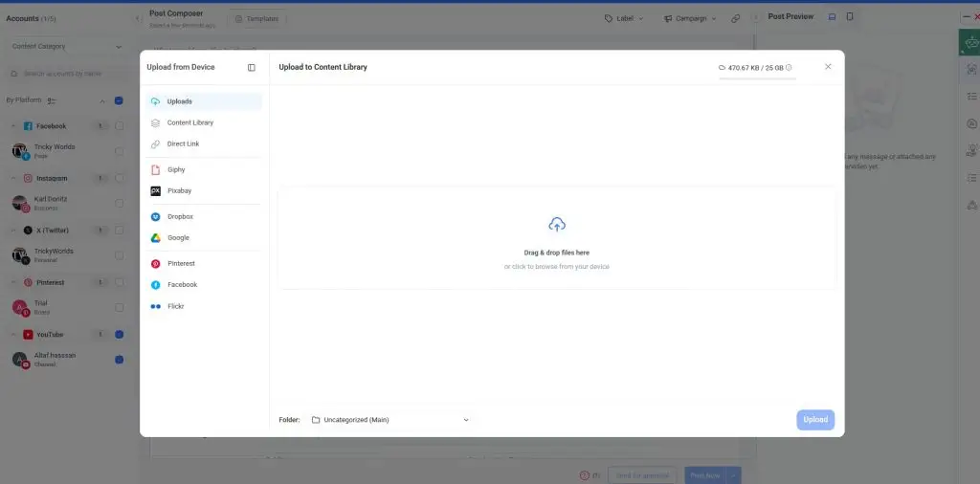Click the Search accounts by name field
Image resolution: width=980 pixels, height=484 pixels.
click(x=66, y=74)
